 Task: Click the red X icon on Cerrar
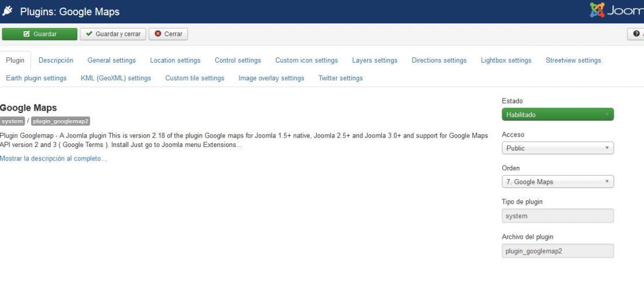coord(157,34)
